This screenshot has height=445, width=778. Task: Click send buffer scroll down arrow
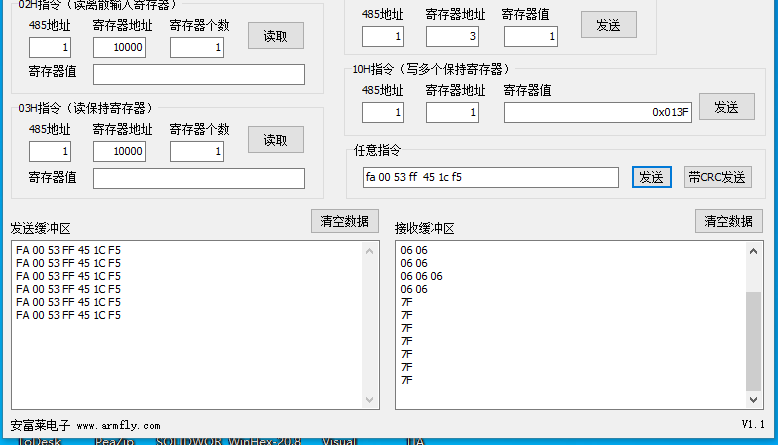[x=371, y=400]
